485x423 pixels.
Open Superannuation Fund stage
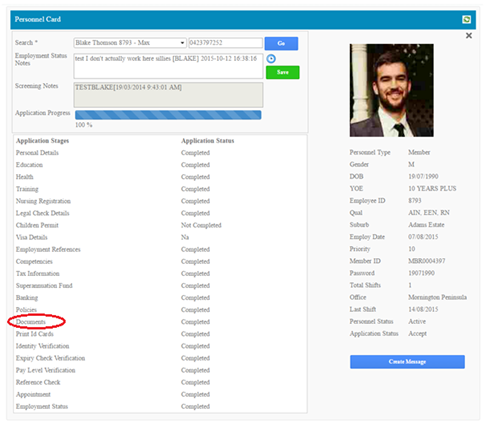click(44, 286)
